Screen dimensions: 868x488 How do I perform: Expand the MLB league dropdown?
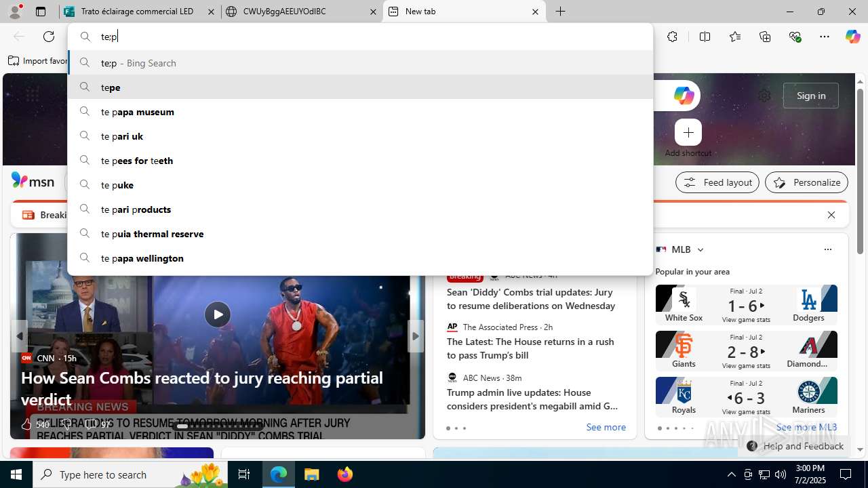pyautogui.click(x=701, y=249)
